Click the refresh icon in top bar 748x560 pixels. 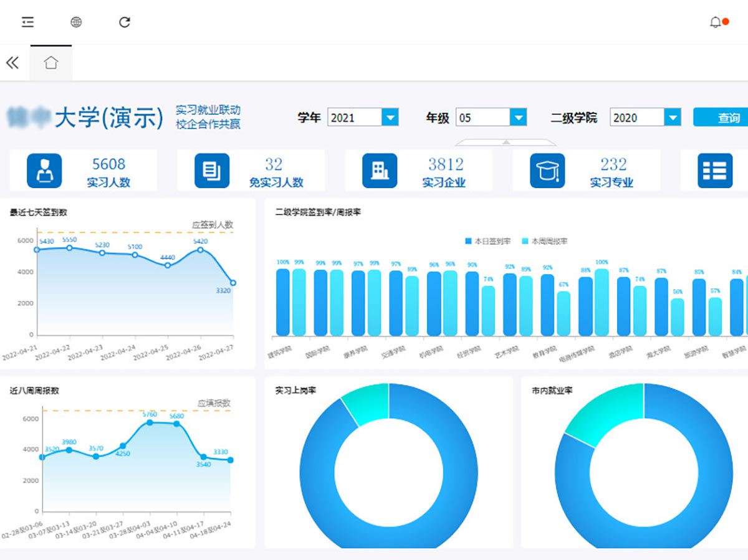125,22
